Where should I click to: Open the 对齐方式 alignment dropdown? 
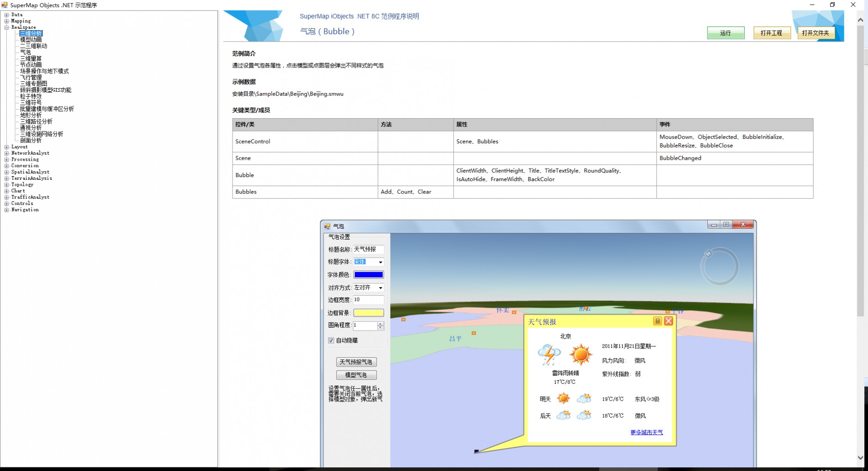click(x=381, y=288)
